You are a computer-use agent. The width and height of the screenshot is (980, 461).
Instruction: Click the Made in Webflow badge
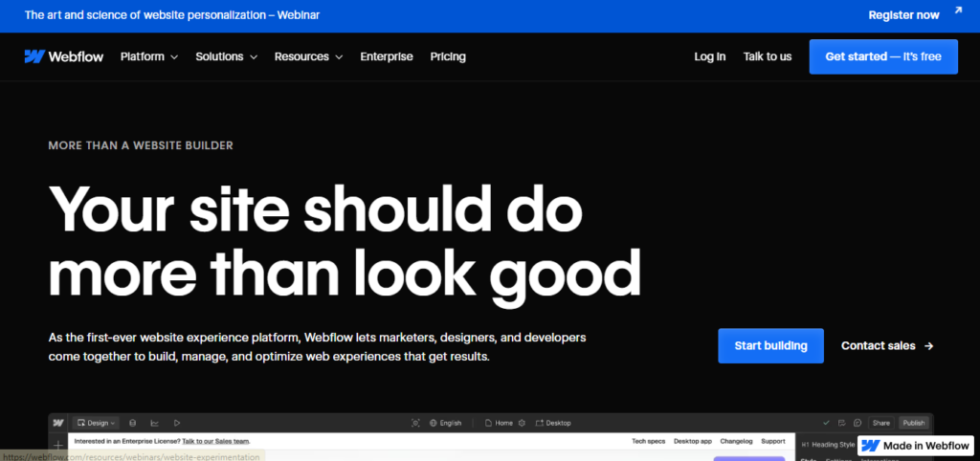[915, 446]
